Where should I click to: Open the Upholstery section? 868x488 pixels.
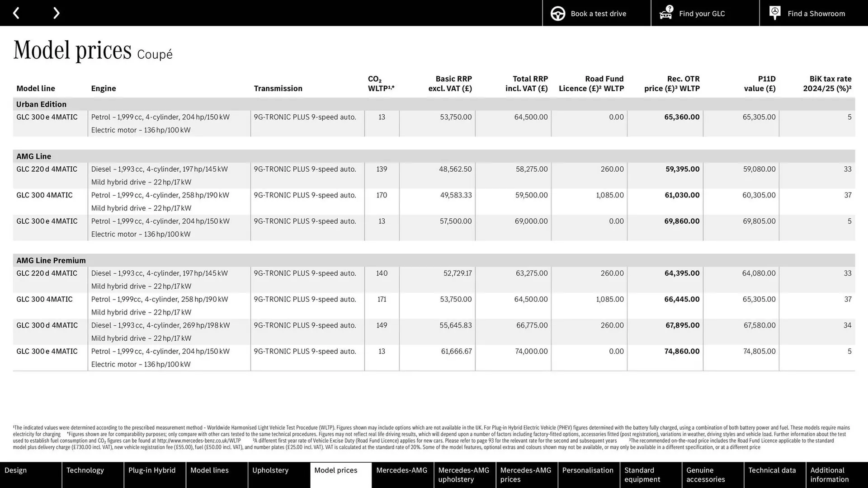(270, 470)
